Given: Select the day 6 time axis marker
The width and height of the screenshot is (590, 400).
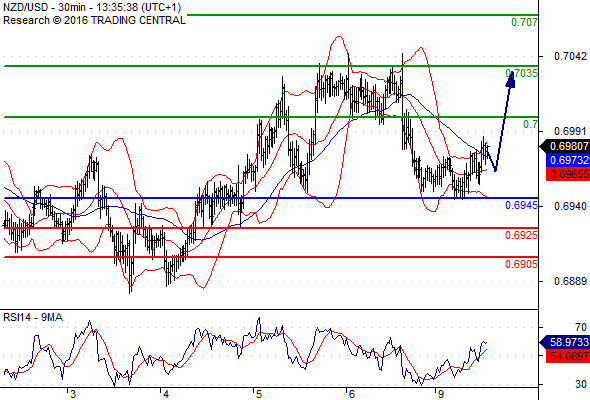Looking at the screenshot, I should 351,394.
